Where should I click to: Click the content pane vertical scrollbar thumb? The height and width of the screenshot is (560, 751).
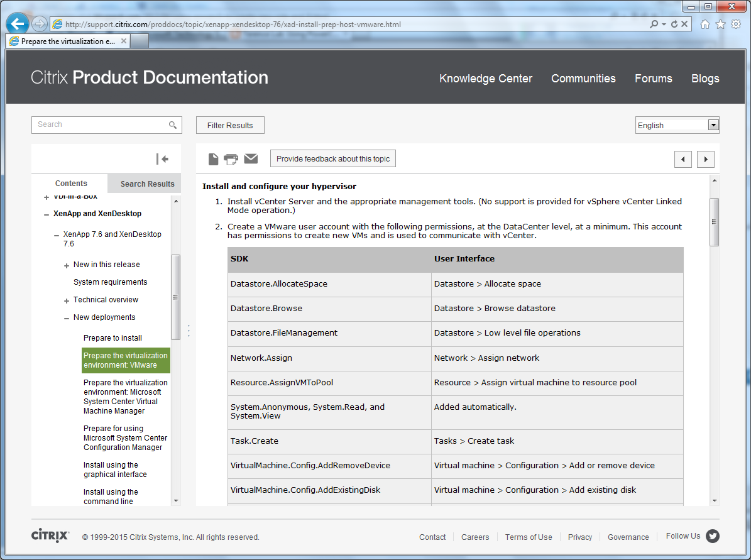point(714,222)
